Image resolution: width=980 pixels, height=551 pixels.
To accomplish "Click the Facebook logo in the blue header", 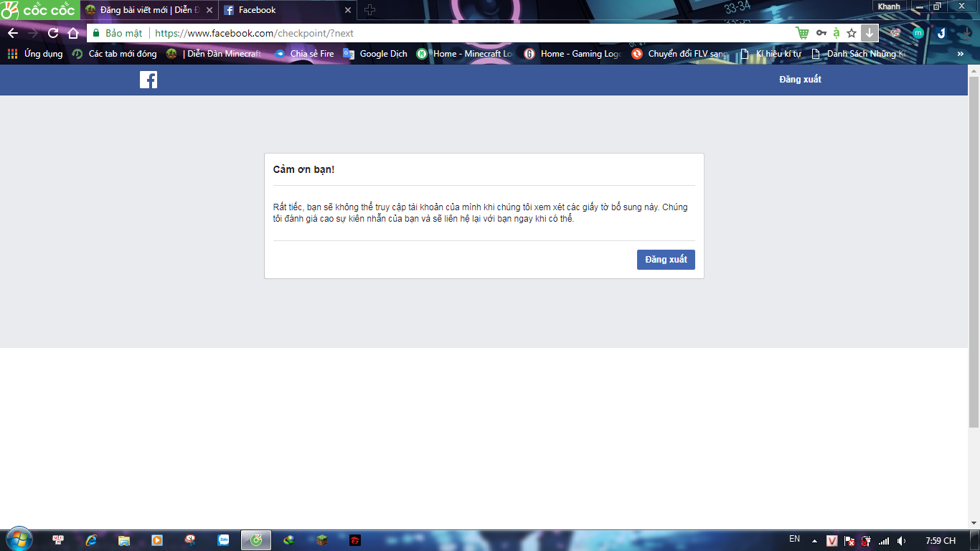I will 149,80.
